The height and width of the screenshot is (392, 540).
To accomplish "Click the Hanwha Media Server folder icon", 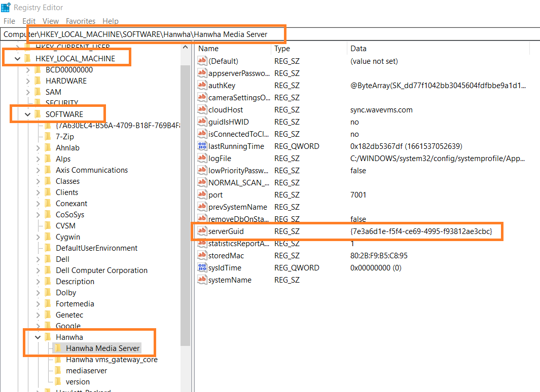I will [x=58, y=348].
